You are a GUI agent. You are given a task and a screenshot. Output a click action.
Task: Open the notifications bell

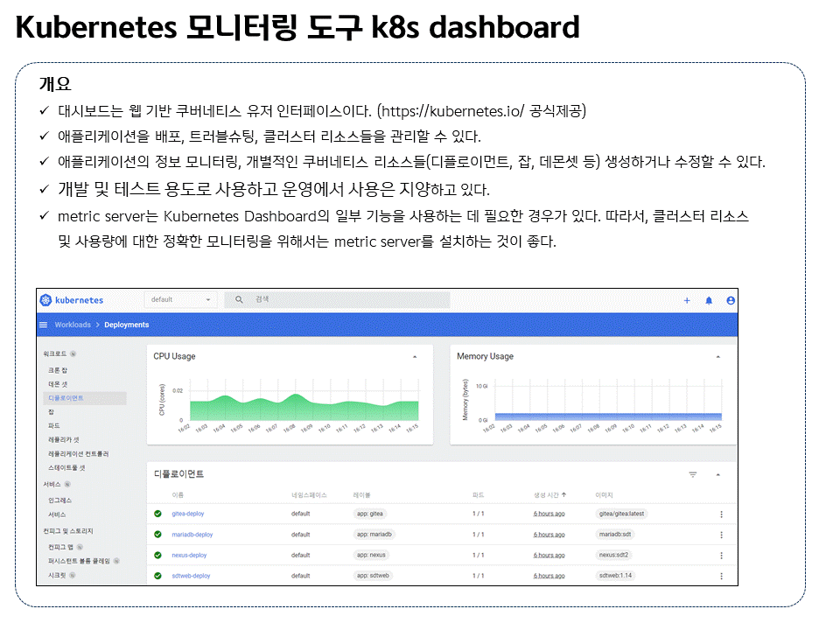point(709,300)
